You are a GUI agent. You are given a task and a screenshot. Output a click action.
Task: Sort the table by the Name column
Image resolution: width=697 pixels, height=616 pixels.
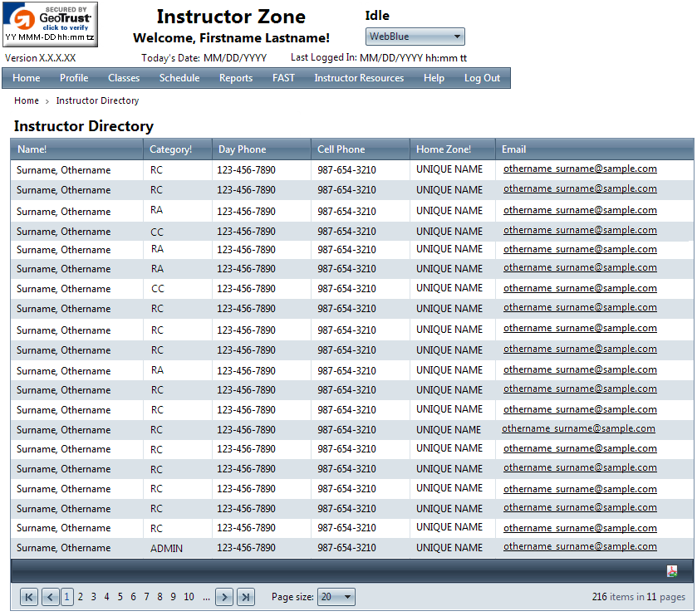(33, 149)
